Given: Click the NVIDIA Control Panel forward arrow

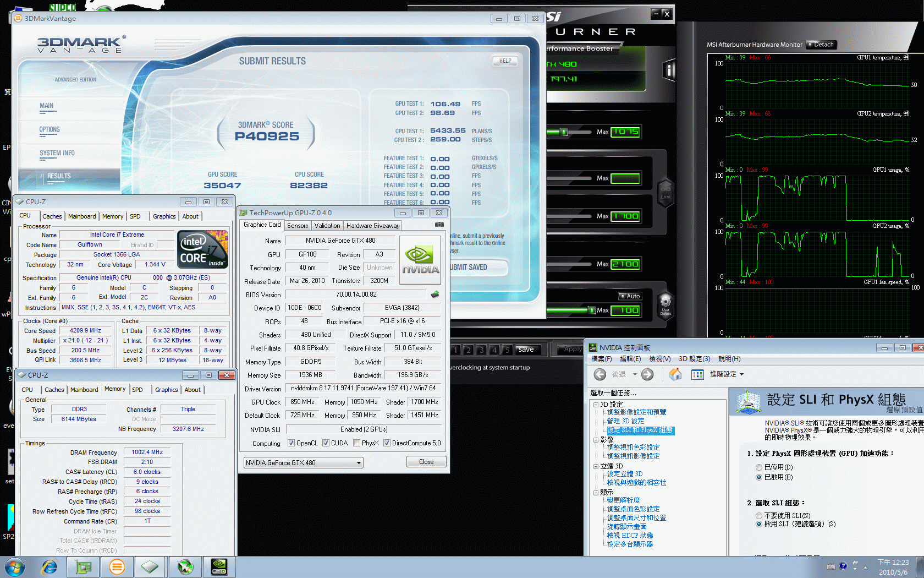Looking at the screenshot, I should 647,374.
